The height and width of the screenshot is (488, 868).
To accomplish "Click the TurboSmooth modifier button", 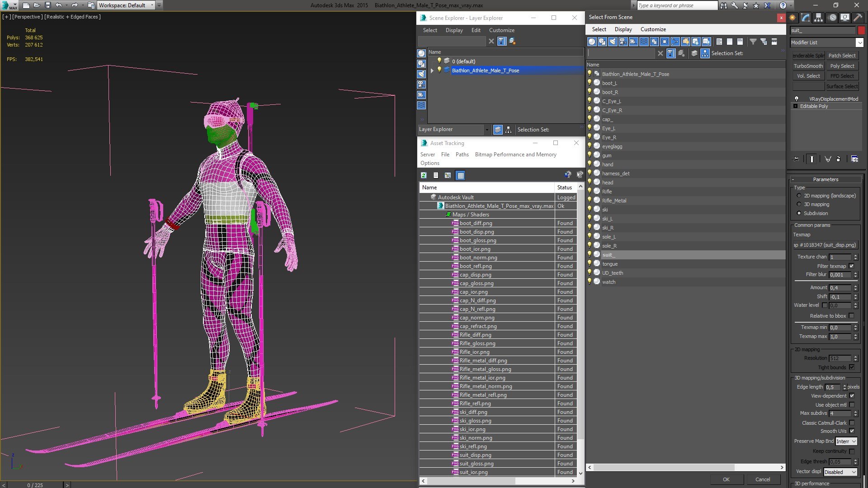I will 808,66.
